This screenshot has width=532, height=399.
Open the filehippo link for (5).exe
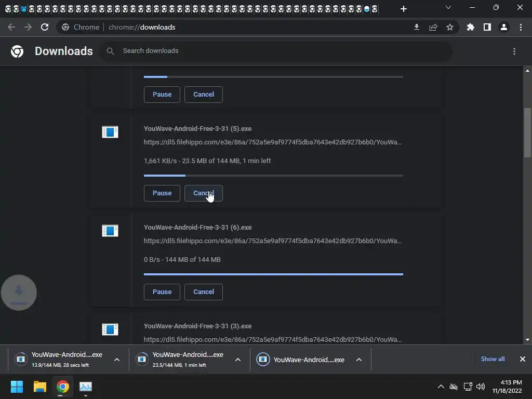[272, 142]
